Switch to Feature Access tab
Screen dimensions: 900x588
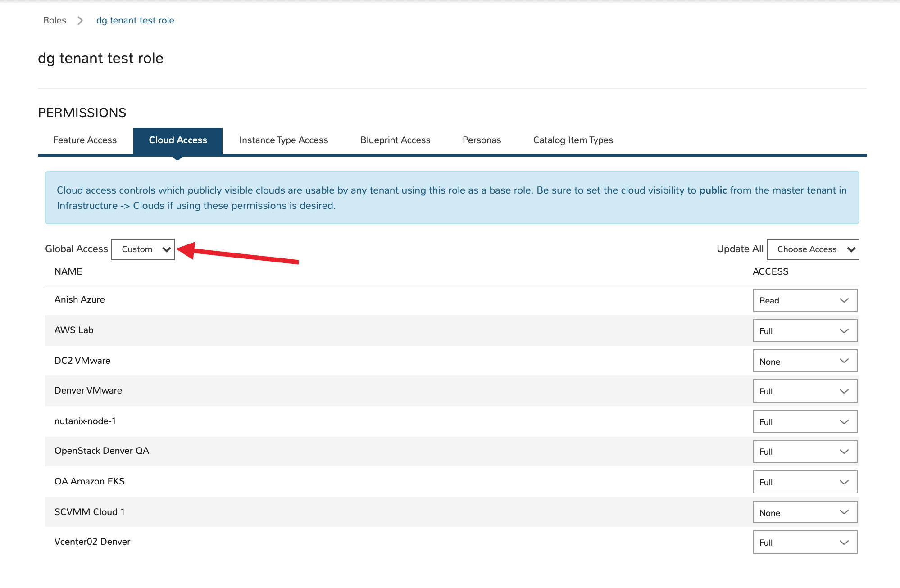[85, 140]
